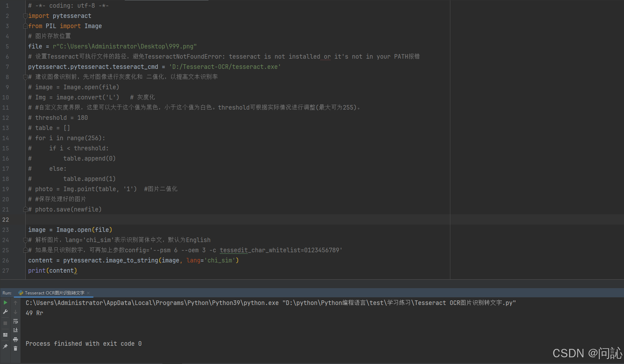This screenshot has height=364, width=624.
Task: Navigate down the stack trace
Action: click(x=15, y=312)
